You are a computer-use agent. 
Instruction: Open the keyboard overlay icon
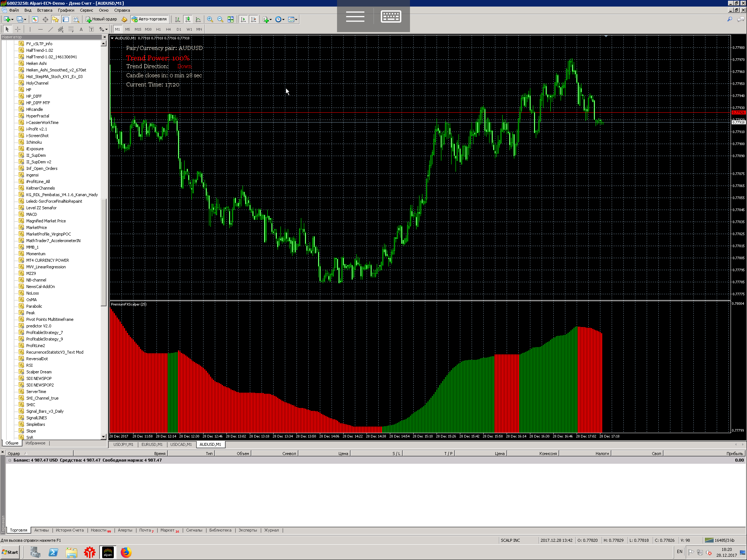[391, 16]
